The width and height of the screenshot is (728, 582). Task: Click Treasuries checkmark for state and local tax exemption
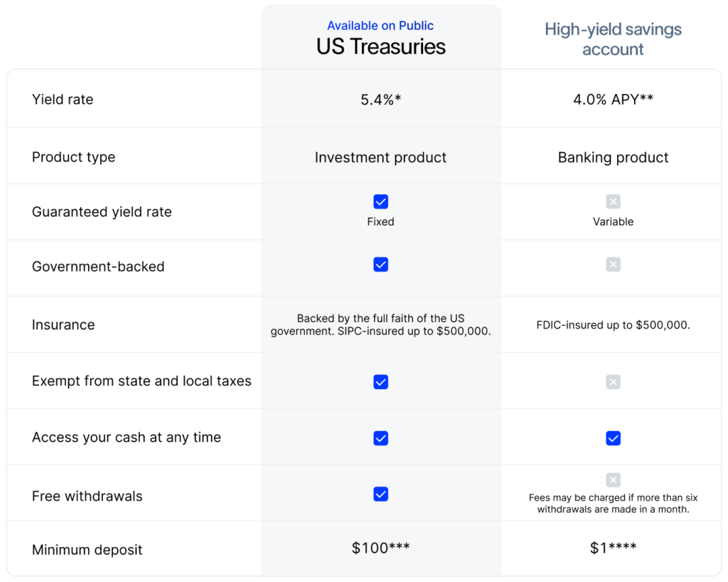(x=381, y=382)
